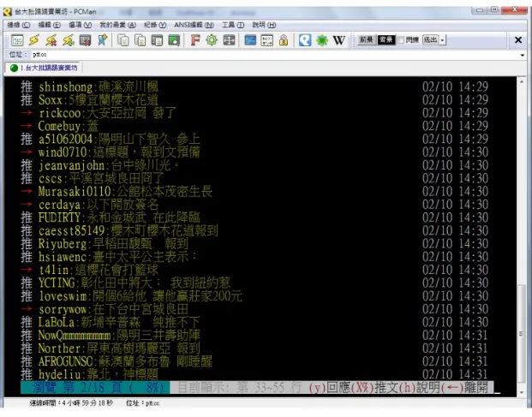Screen dimensions: 532x417
Task: Select the 背景 background color button
Action: (386, 40)
